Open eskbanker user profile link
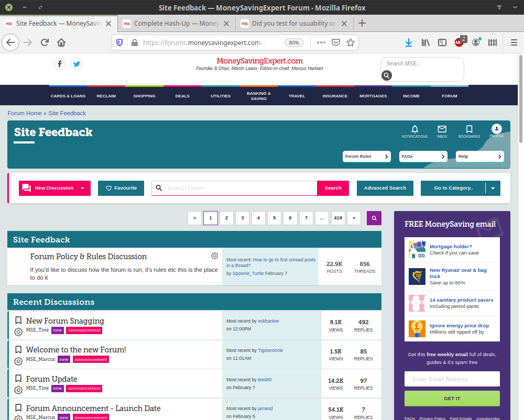 tap(268, 321)
